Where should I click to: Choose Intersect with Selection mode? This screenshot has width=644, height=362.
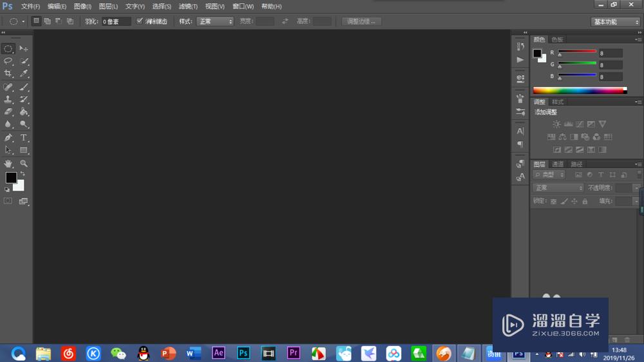coord(70,21)
